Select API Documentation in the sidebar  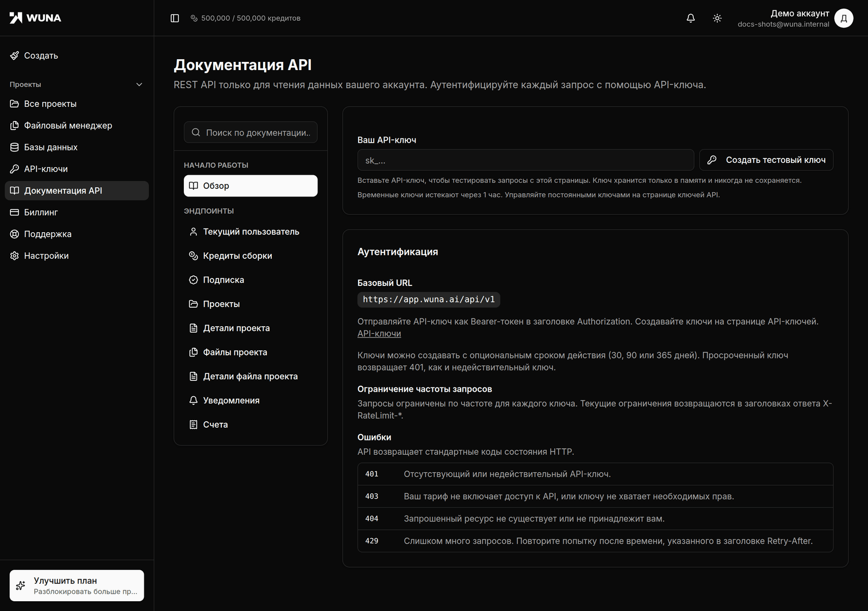point(76,190)
